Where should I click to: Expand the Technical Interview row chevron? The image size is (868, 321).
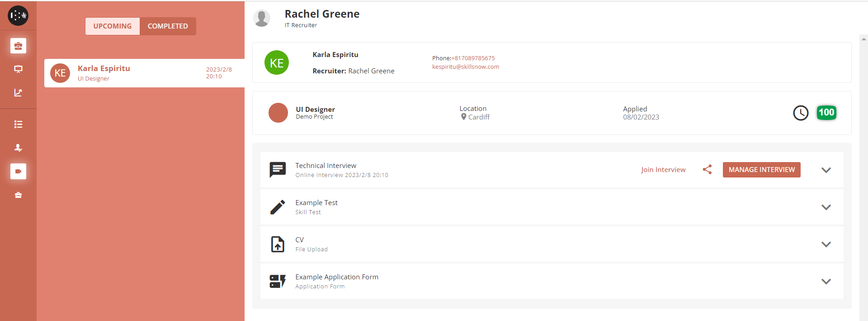(826, 170)
